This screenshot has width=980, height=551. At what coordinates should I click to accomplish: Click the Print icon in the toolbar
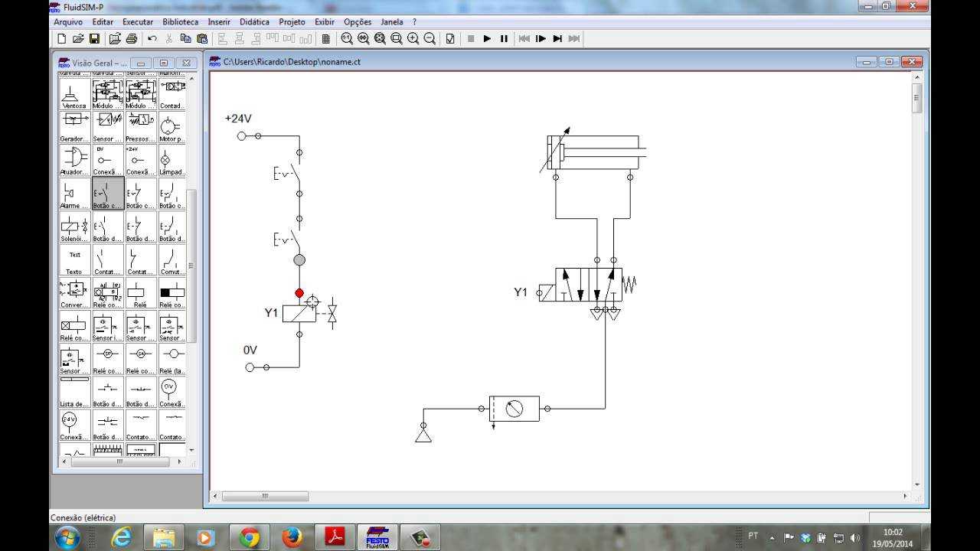(x=131, y=38)
